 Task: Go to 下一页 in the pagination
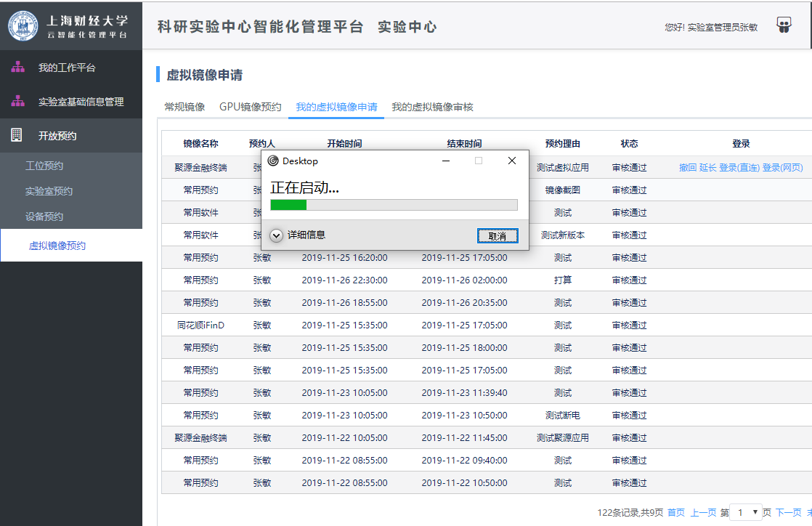789,512
